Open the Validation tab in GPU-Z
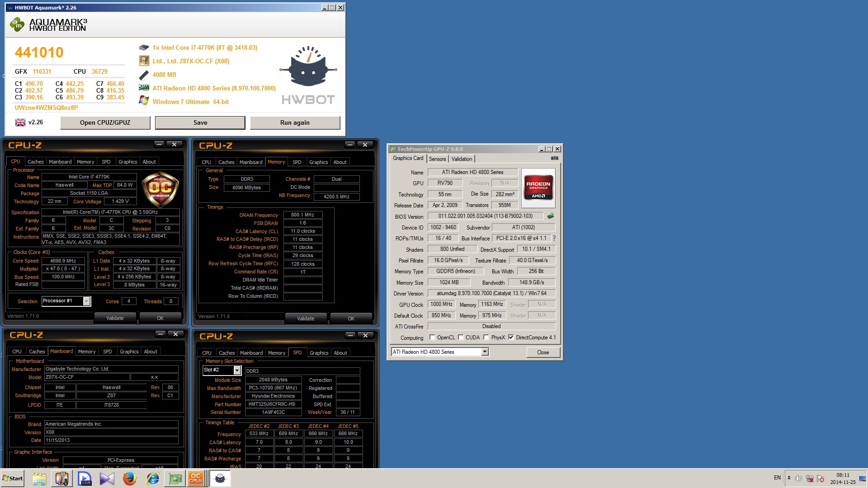 pos(462,159)
